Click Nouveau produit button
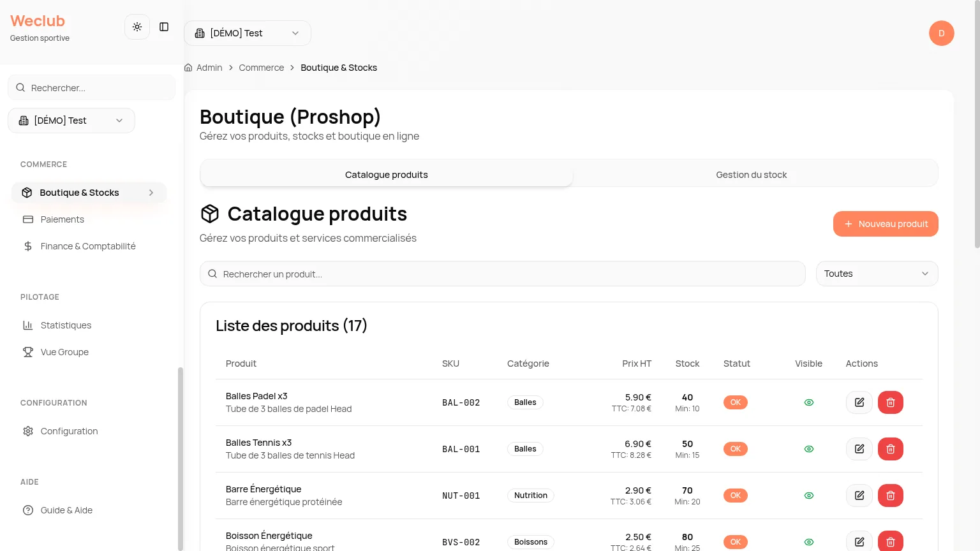Image resolution: width=980 pixels, height=551 pixels. pyautogui.click(x=886, y=224)
